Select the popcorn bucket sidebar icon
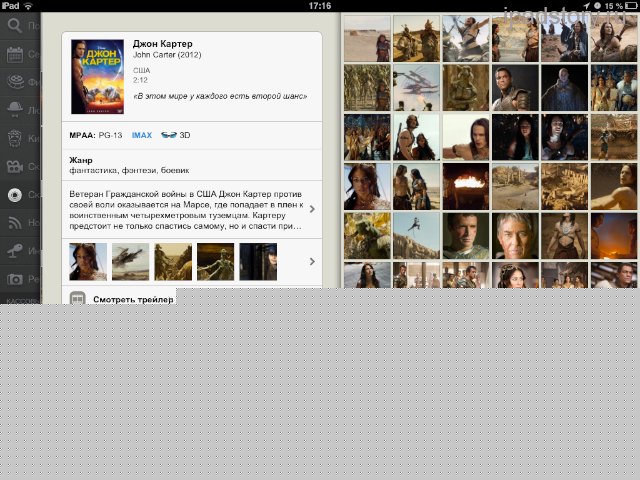This screenshot has height=480, width=640. (15, 138)
